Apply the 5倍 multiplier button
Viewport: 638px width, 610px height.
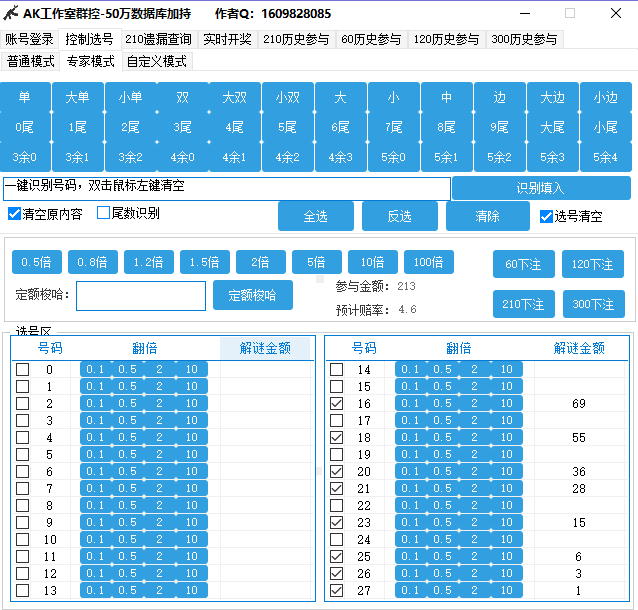[x=316, y=262]
